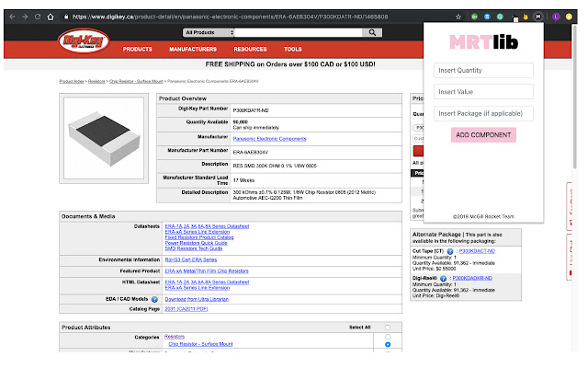Submit the search with the magnifier icon
This screenshot has width=588, height=368.
(372, 33)
